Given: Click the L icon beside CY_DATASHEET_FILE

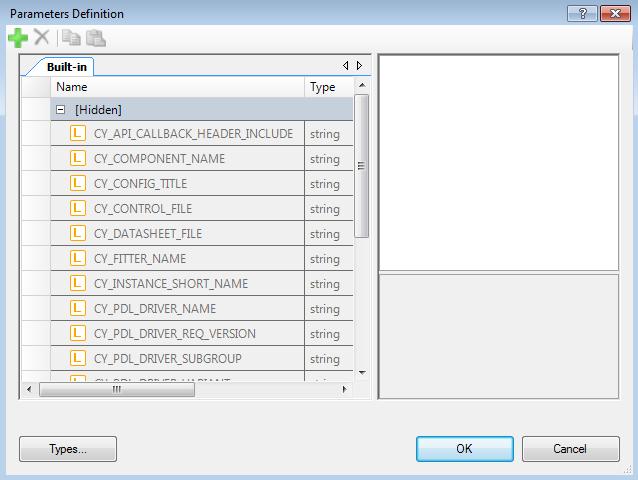Looking at the screenshot, I should coord(78,233).
